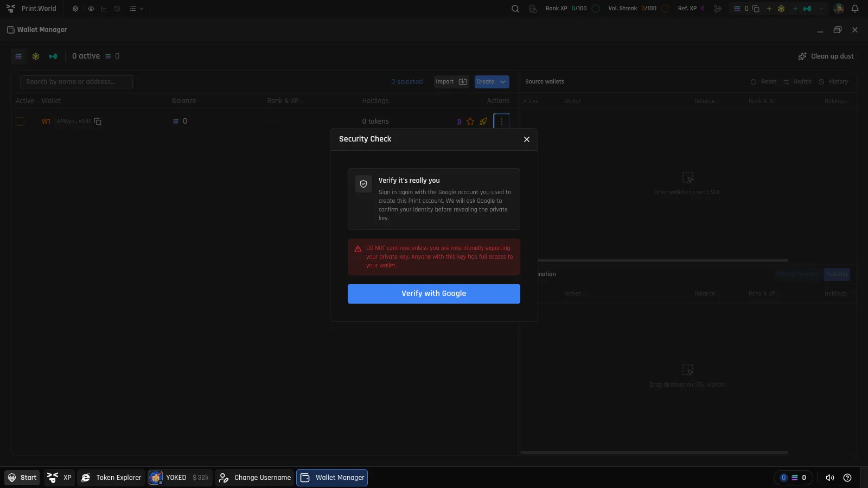Toggle sound with the speaker icon
The height and width of the screenshot is (488, 868).
[x=829, y=478]
